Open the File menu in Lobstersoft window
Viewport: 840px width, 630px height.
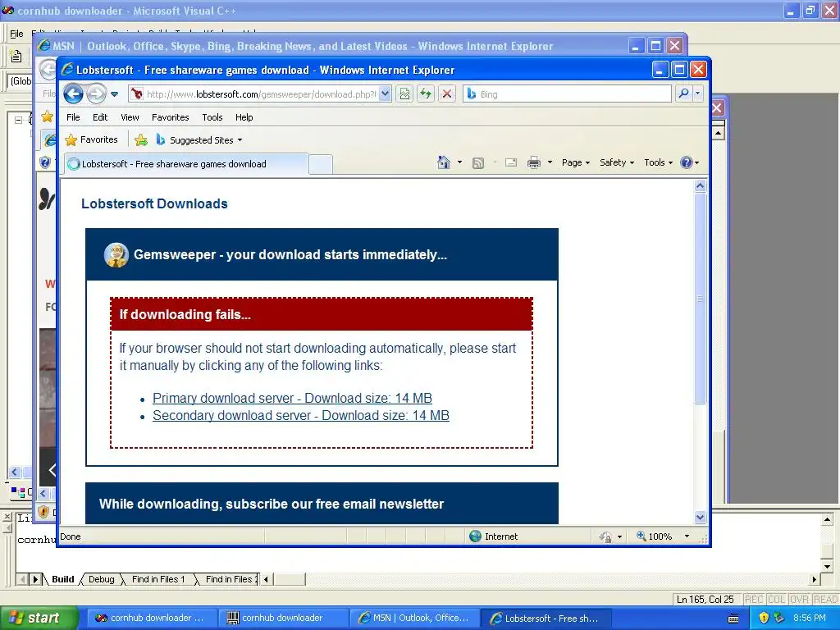pos(73,117)
